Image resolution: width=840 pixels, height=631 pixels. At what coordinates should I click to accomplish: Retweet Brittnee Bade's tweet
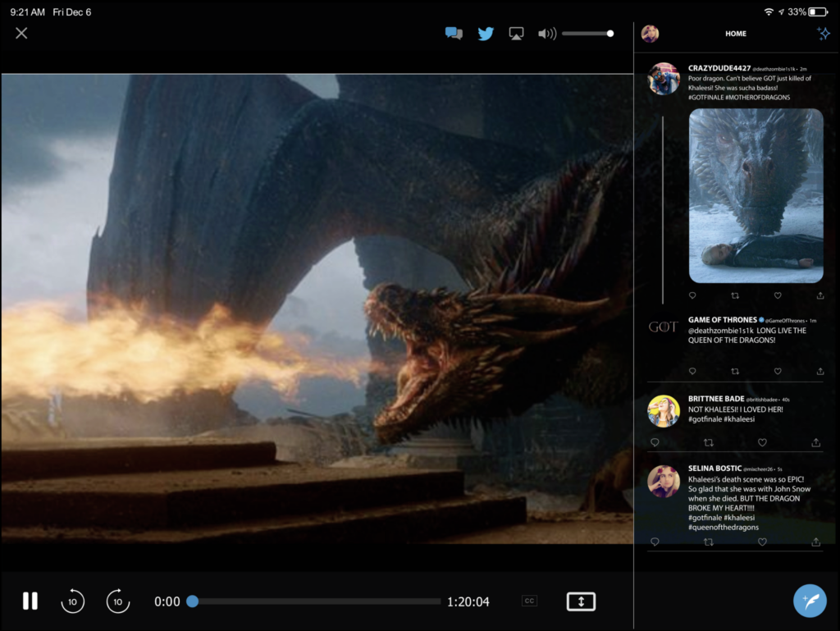tap(708, 442)
